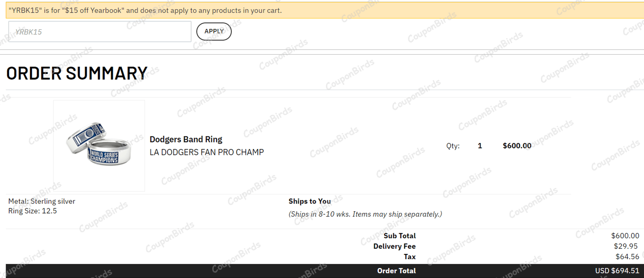Click the Ships to You label
Image resolution: width=644 pixels, height=278 pixels.
[310, 201]
